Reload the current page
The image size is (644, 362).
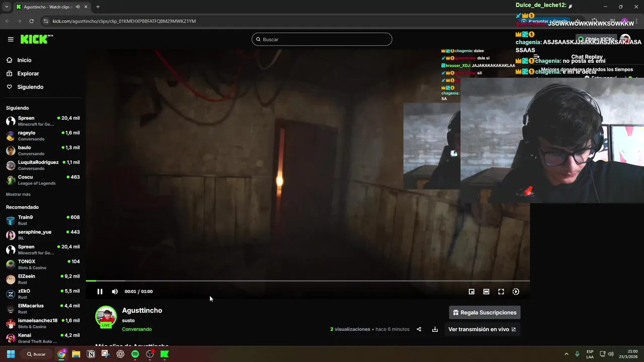pos(31,21)
